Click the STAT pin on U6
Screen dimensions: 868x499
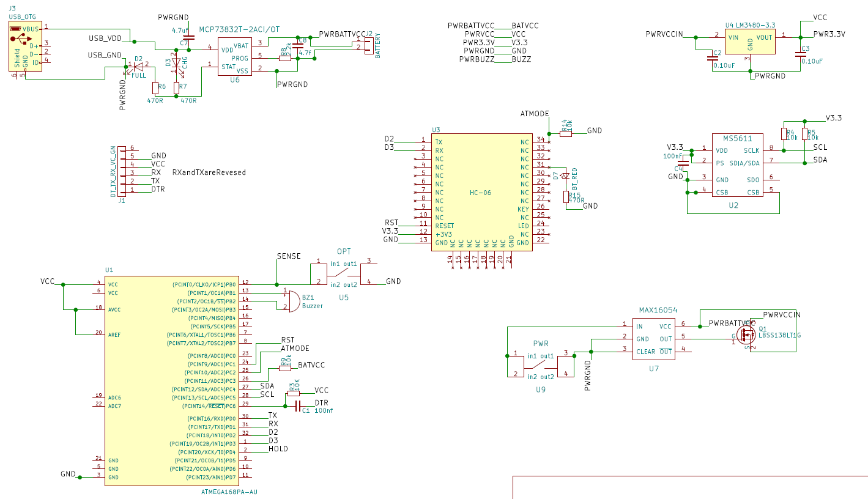point(228,65)
